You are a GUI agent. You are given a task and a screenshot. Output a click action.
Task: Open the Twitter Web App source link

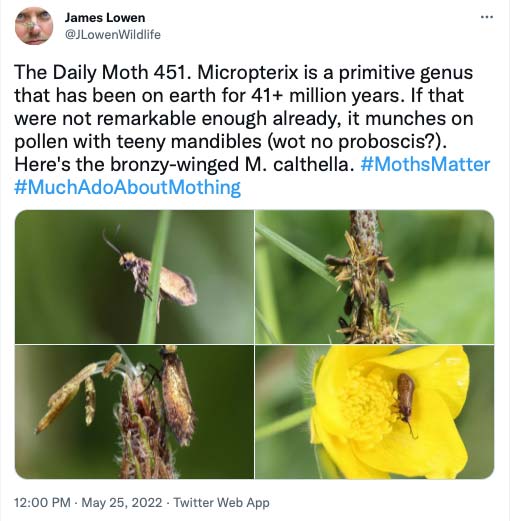[x=221, y=502]
